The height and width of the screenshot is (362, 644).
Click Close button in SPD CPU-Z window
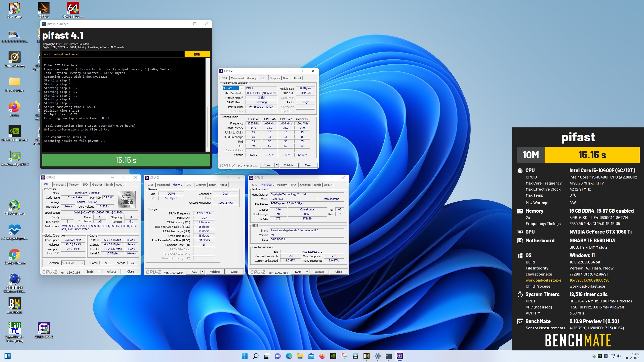(308, 165)
